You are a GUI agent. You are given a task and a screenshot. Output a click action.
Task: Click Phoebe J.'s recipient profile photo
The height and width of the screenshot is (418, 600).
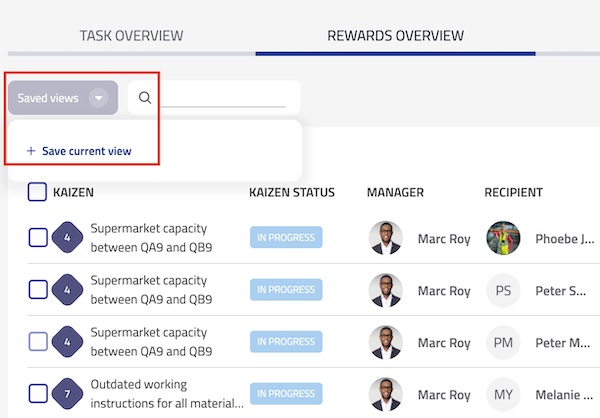point(503,238)
